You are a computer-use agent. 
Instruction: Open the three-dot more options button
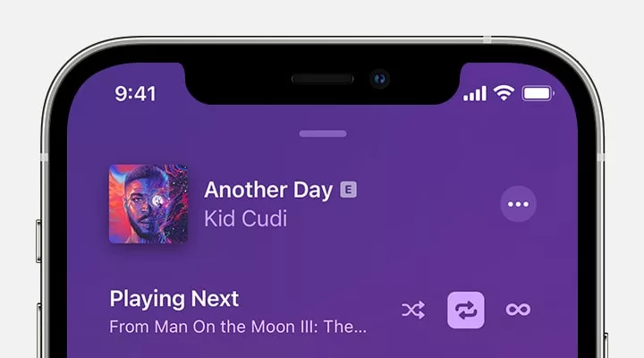click(x=518, y=204)
